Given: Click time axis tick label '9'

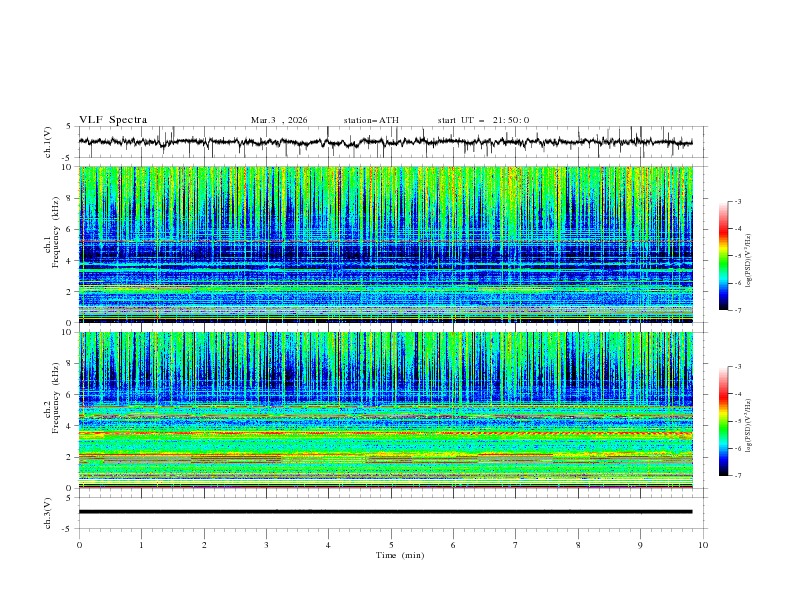Looking at the screenshot, I should pyautogui.click(x=640, y=545).
